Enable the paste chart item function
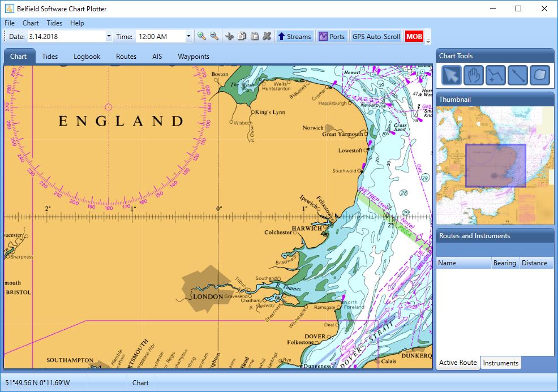This screenshot has width=558, height=392. (x=254, y=36)
